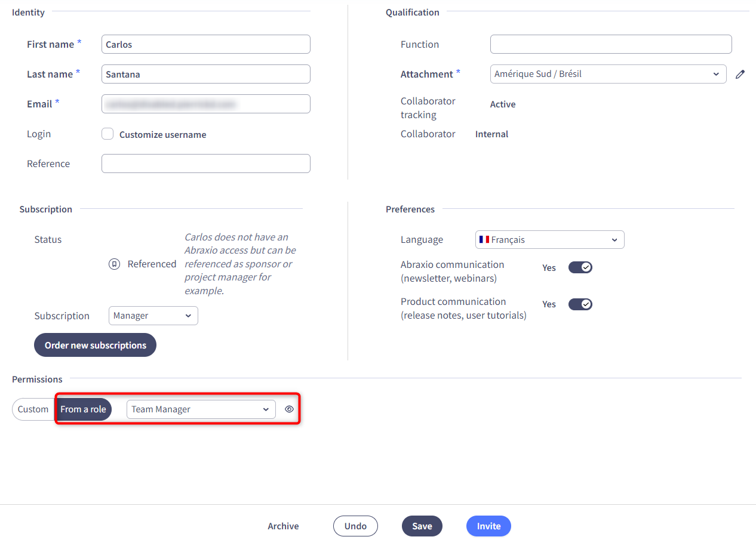Click Order new subscriptions button

click(95, 346)
